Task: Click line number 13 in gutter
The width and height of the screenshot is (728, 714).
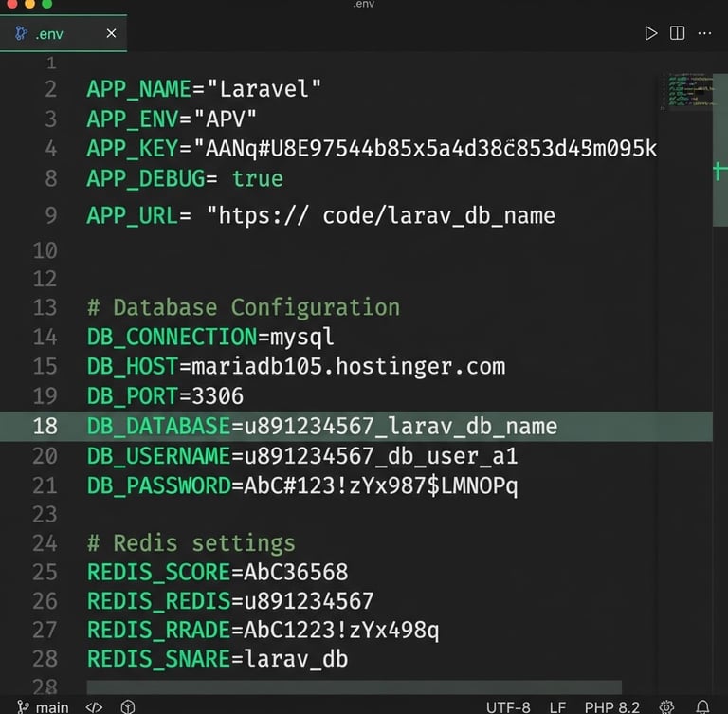Action: (45, 307)
